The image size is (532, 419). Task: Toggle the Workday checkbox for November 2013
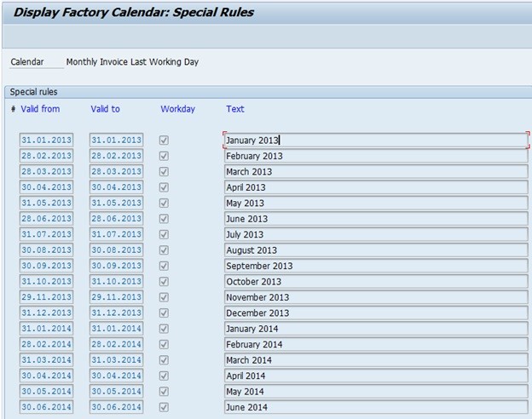click(x=164, y=297)
